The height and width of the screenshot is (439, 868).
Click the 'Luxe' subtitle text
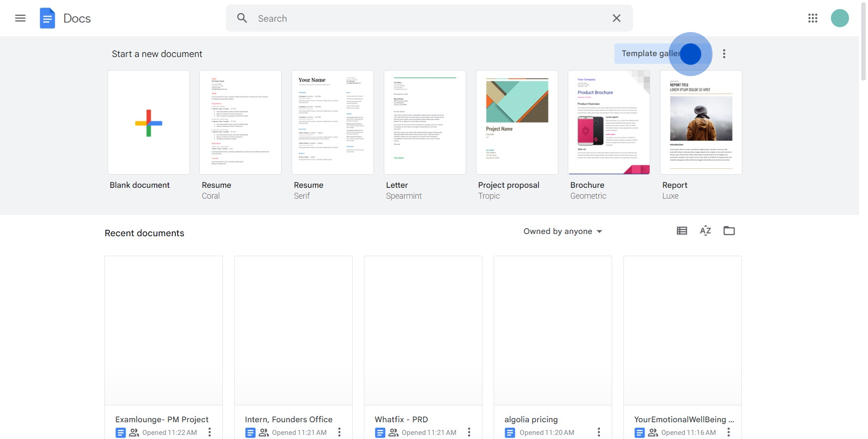670,196
